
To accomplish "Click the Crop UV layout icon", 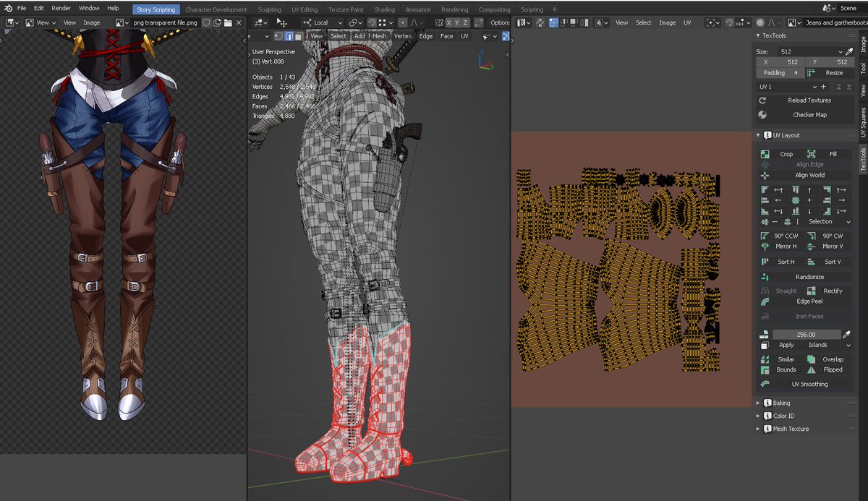I will [765, 154].
